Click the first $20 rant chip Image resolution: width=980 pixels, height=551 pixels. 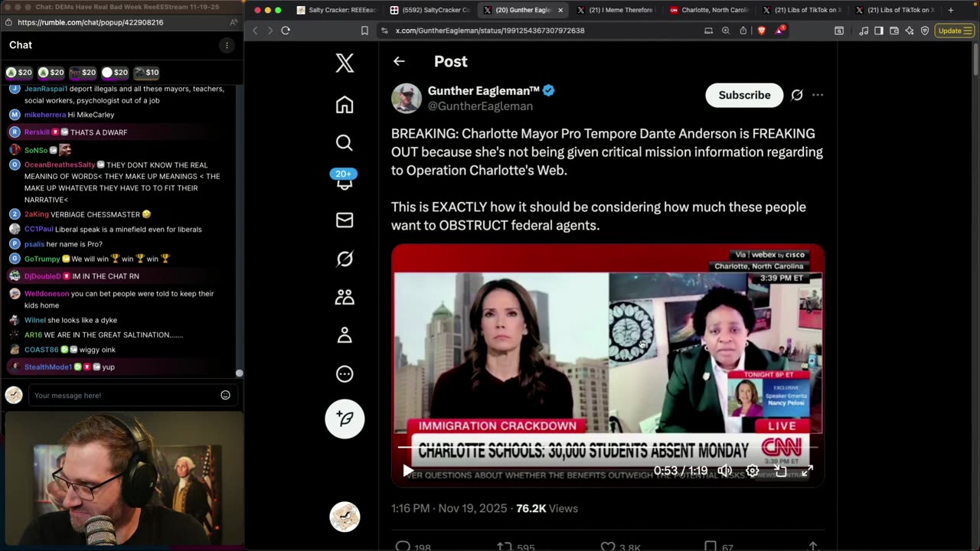click(x=19, y=73)
